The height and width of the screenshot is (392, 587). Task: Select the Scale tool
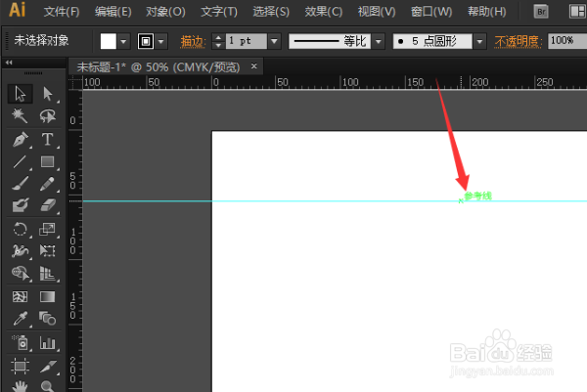coord(48,229)
